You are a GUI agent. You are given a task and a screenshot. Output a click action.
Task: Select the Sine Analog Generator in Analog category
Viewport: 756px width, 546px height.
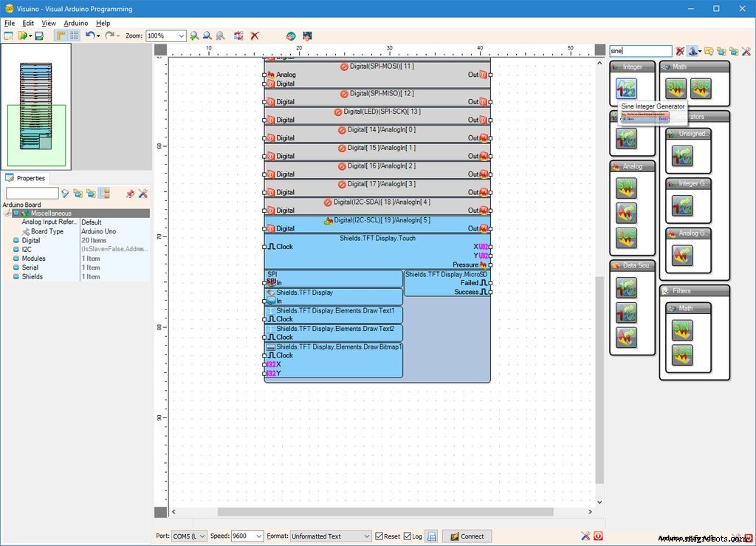pos(626,188)
